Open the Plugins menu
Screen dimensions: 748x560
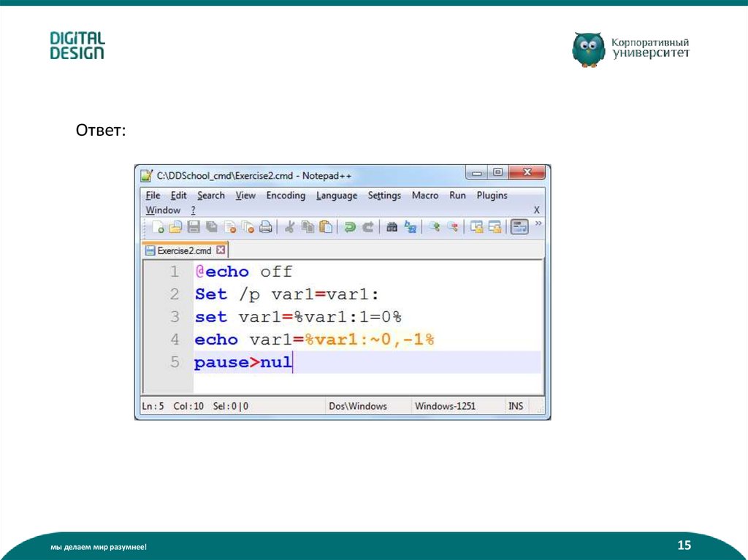[x=492, y=196]
